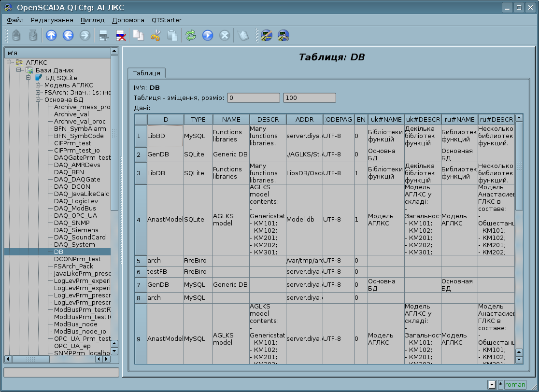Collapse the АГЛКС root tree node
Screen dimensions: 539x392
pyautogui.click(x=9, y=62)
